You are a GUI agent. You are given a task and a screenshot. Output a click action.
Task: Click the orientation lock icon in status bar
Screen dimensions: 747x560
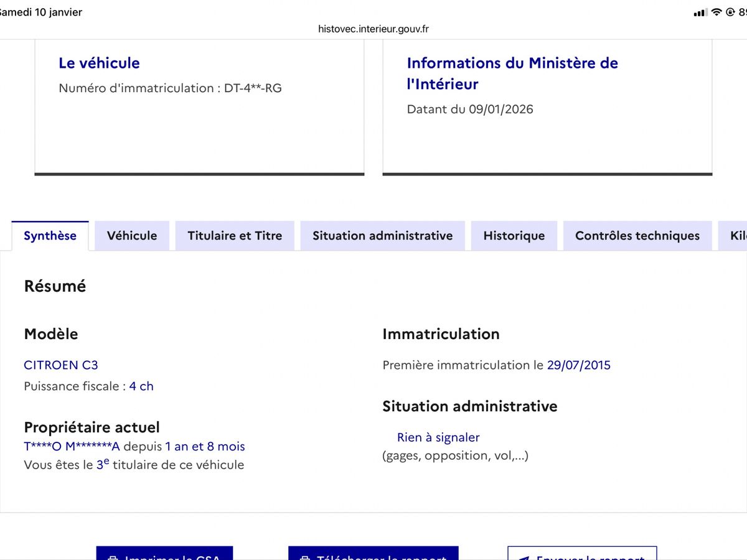click(730, 12)
